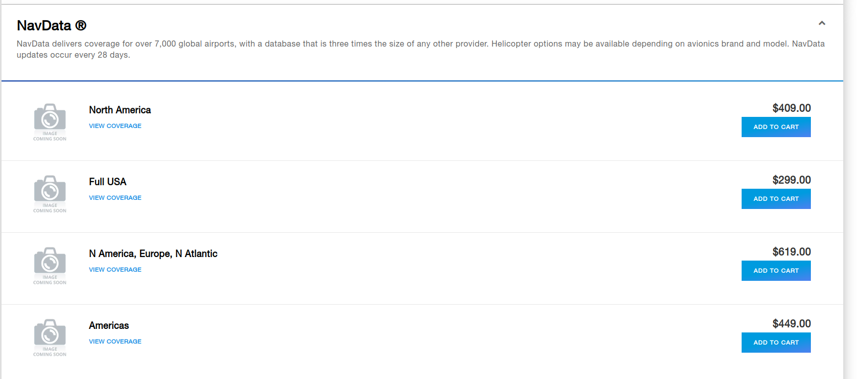The width and height of the screenshot is (868, 379).
Task: Click the $409.00 price label
Action: point(792,108)
